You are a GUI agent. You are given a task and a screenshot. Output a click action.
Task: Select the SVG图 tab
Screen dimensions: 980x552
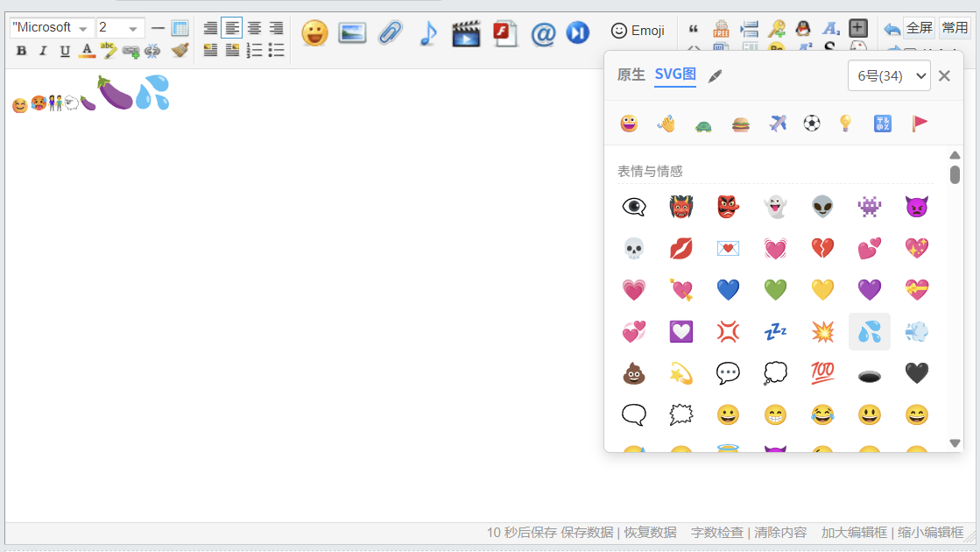[x=674, y=75]
